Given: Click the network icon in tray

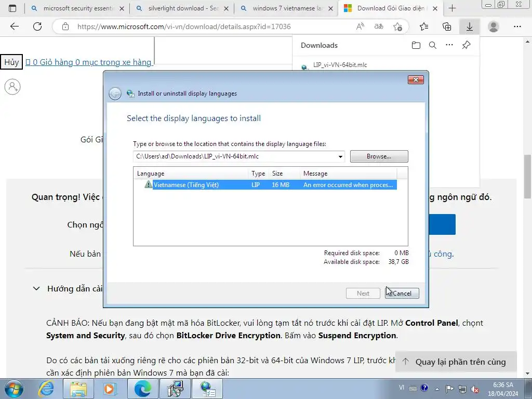Looking at the screenshot, I should [x=462, y=389].
